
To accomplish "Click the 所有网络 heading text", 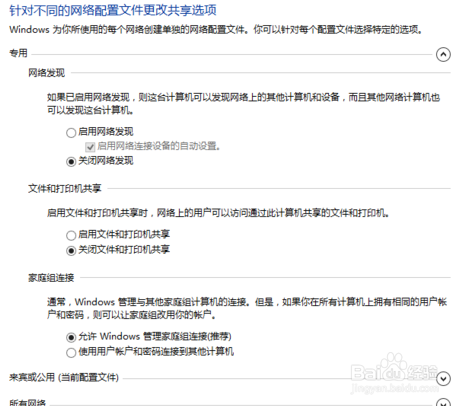I will click(27, 402).
